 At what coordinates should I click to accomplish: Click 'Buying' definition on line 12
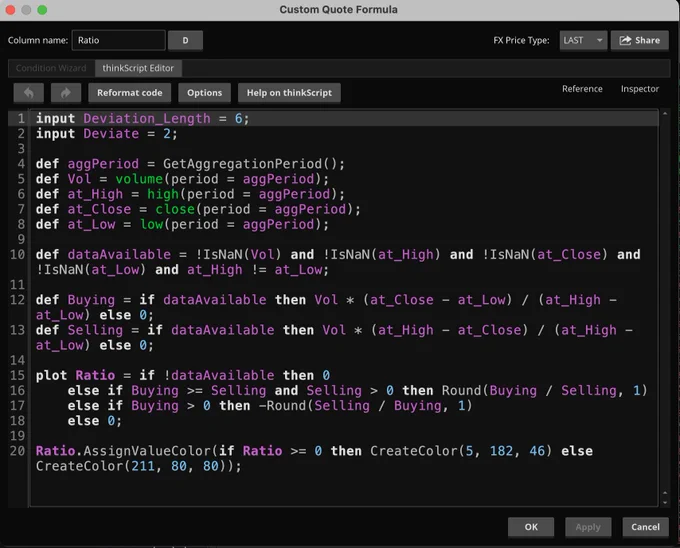tap(91, 300)
